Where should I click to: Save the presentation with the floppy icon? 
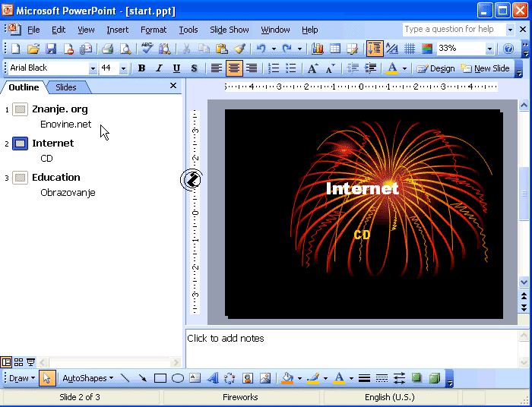(x=51, y=49)
